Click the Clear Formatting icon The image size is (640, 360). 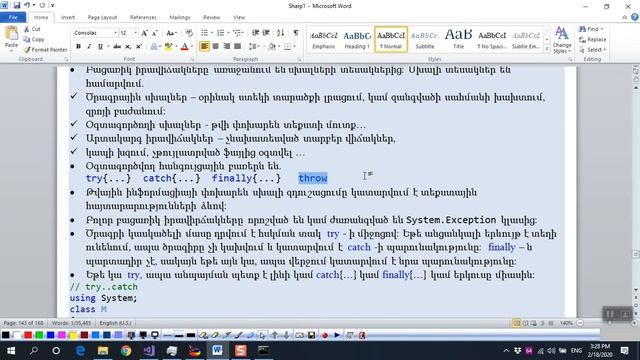189,33
